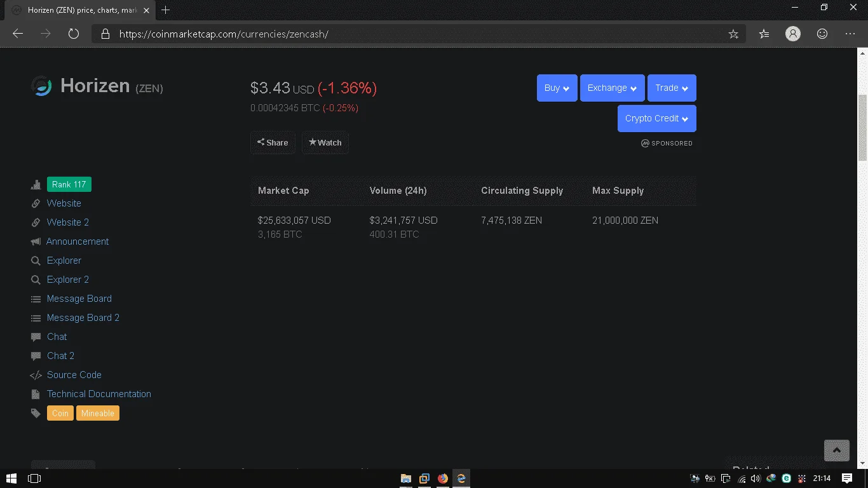Reload the page with the refresh icon
Image resolution: width=868 pixels, height=488 pixels.
tap(74, 34)
